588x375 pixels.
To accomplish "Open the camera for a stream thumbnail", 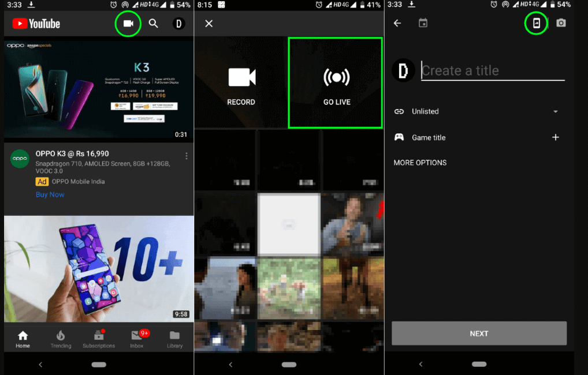I will (x=561, y=23).
